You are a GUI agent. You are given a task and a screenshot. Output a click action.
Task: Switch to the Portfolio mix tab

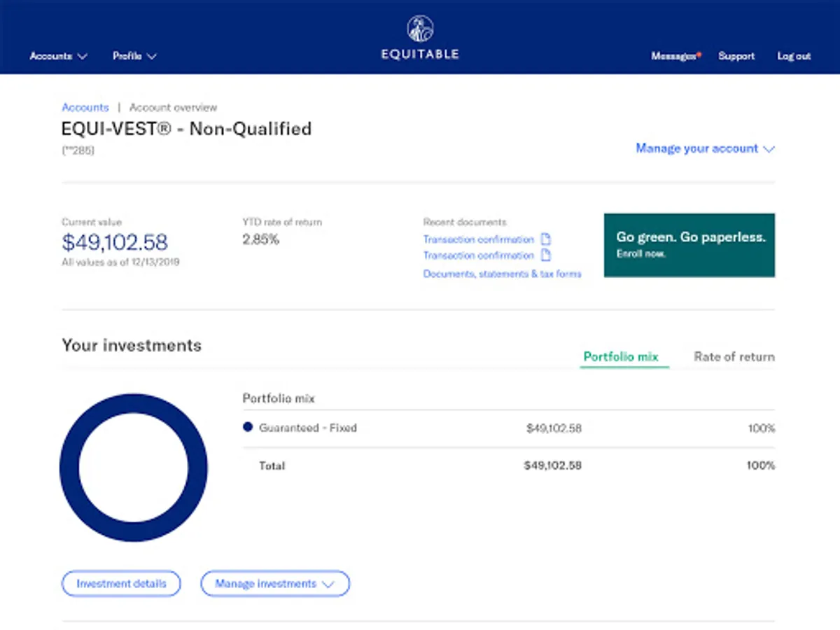[x=621, y=356]
